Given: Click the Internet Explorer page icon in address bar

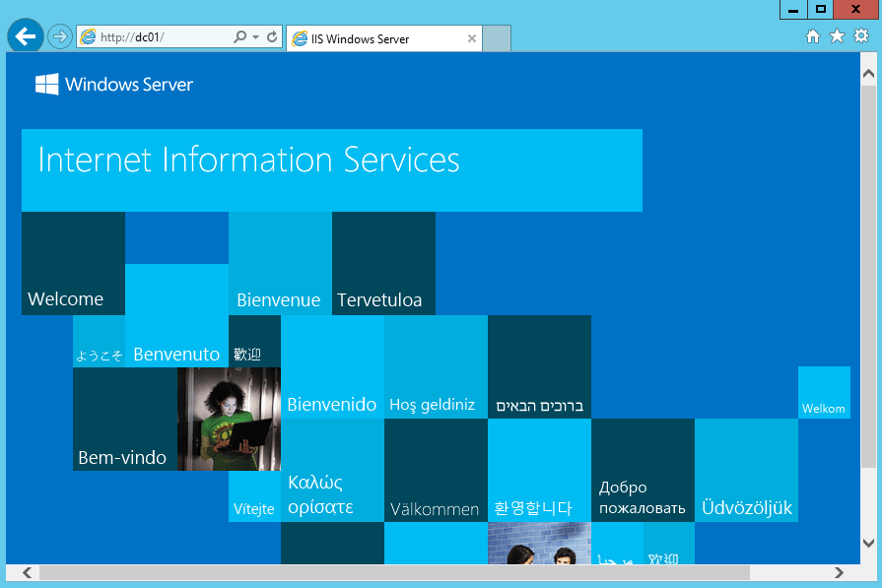Looking at the screenshot, I should click(88, 37).
